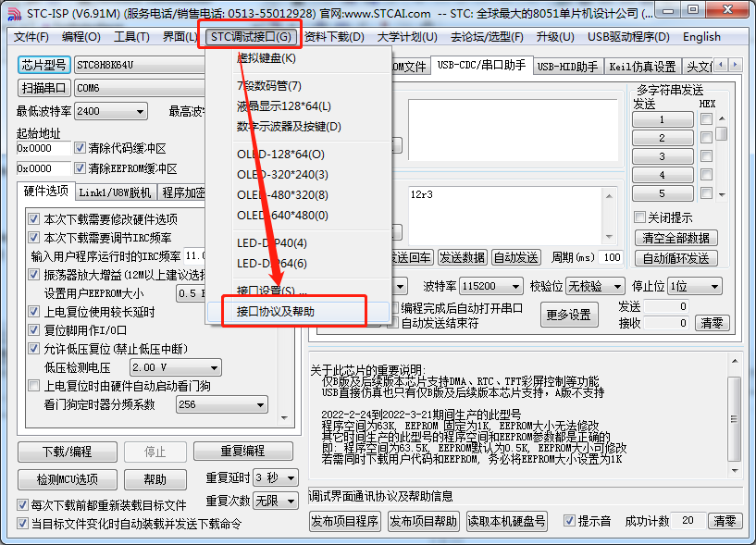Image resolution: width=756 pixels, height=545 pixels.
Task: Click the 自动循环发送 button
Action: (676, 258)
